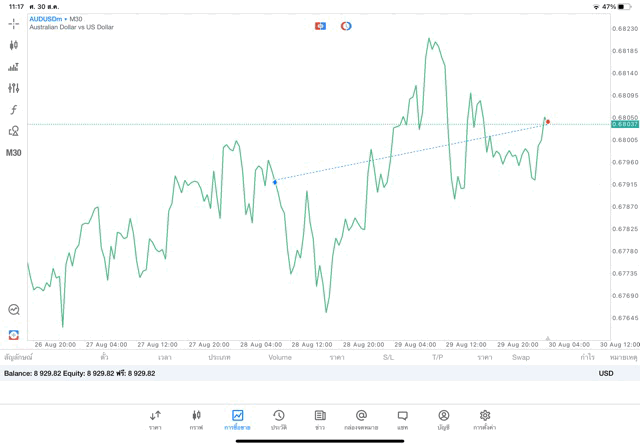The image size is (640, 447).
Task: Switch to the กราฟ chart tab
Action: click(x=196, y=419)
